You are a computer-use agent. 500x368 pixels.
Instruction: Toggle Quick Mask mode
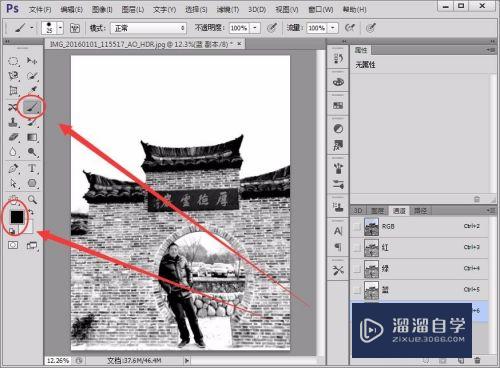tap(13, 245)
